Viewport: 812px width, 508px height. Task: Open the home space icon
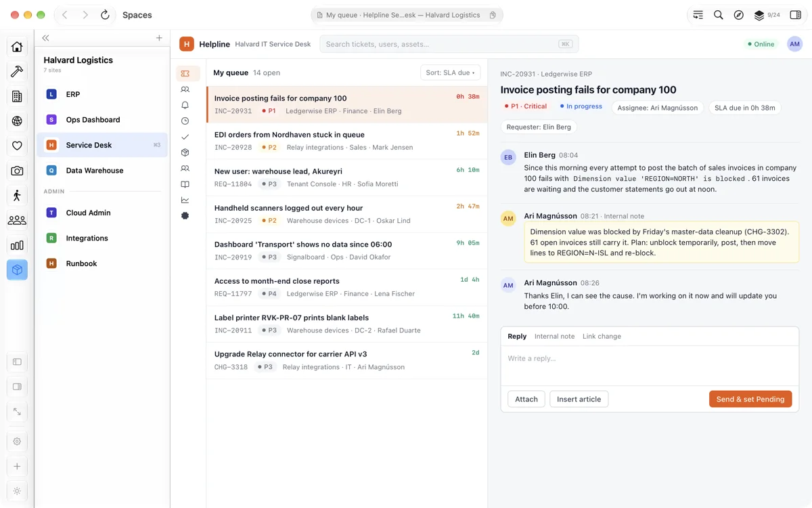click(x=17, y=47)
